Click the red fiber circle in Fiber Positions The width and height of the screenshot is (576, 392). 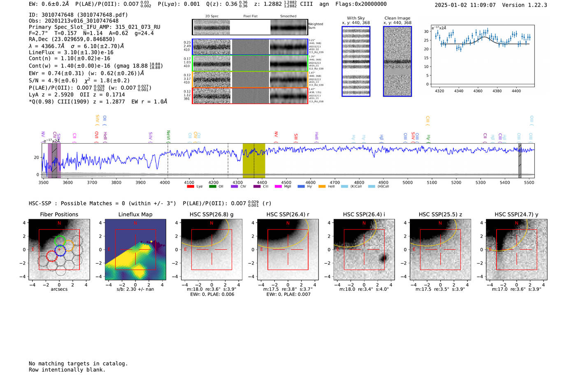tap(52, 256)
